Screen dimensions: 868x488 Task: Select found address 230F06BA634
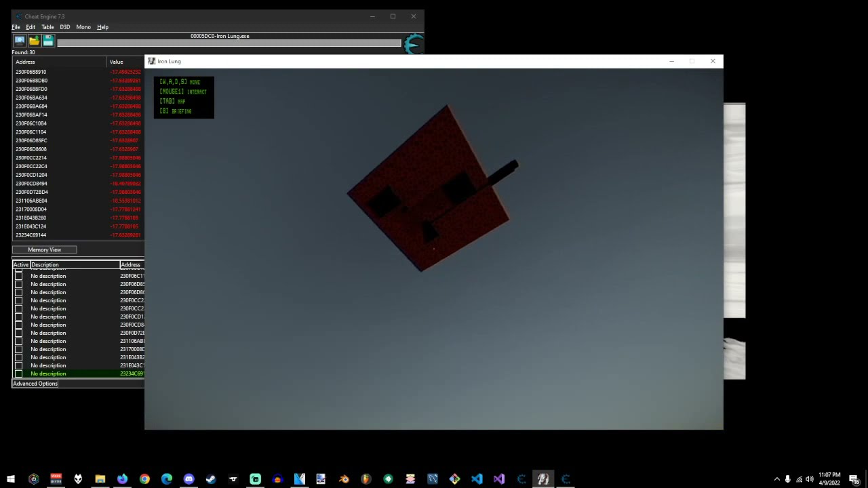click(31, 98)
